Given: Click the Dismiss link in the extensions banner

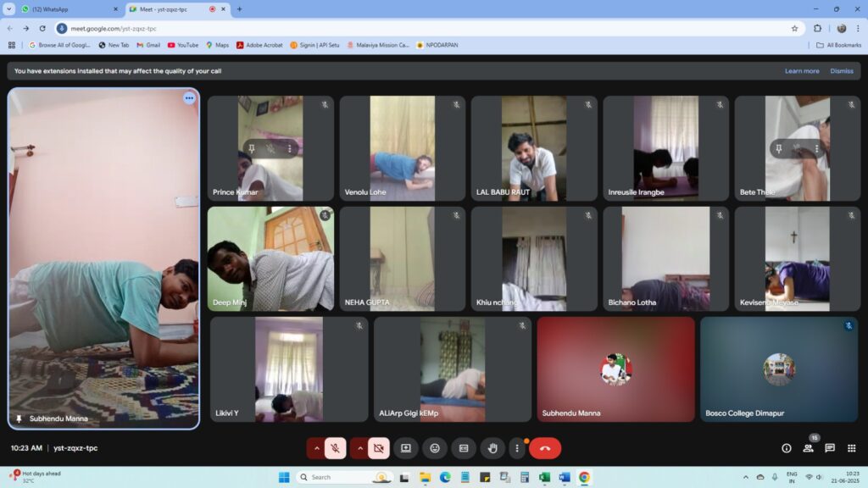Looking at the screenshot, I should pos(841,71).
